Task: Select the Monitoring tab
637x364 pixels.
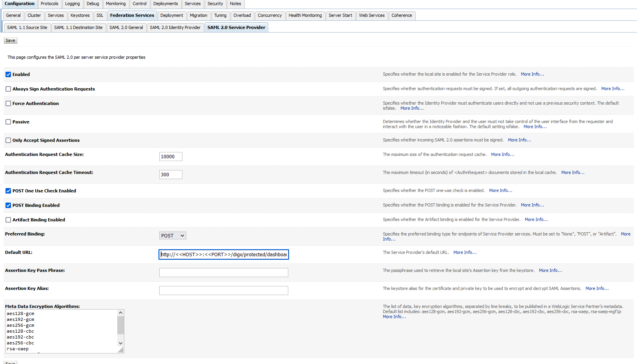Action: 116,4
